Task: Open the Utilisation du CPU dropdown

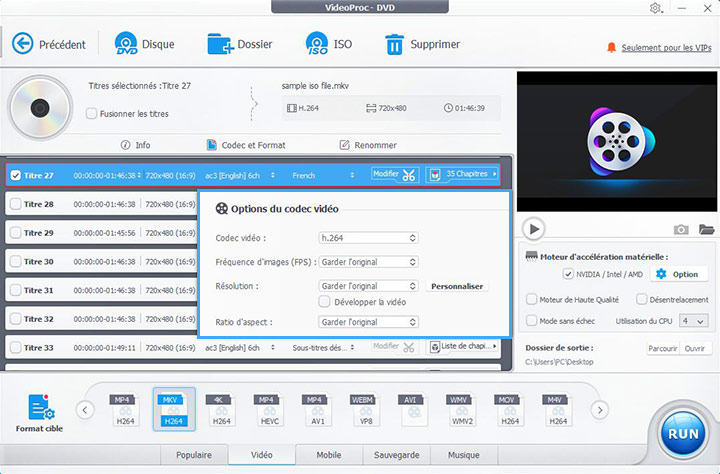Action: 693,321
